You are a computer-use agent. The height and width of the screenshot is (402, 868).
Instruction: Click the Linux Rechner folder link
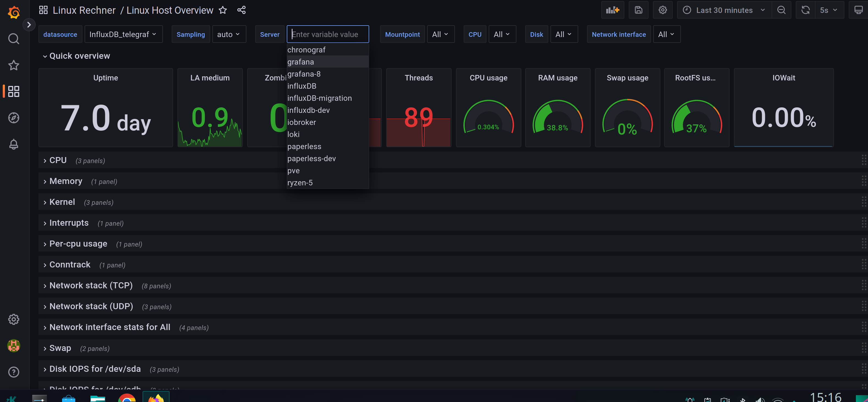click(x=84, y=10)
